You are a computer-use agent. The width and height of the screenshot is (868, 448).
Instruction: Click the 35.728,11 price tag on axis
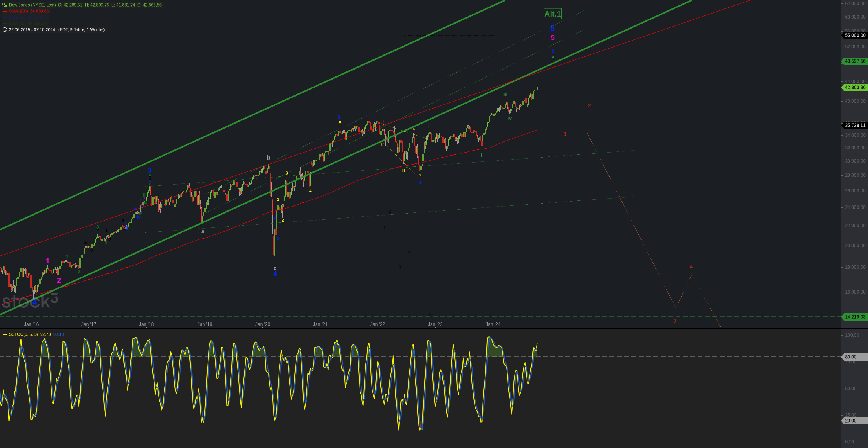click(855, 125)
